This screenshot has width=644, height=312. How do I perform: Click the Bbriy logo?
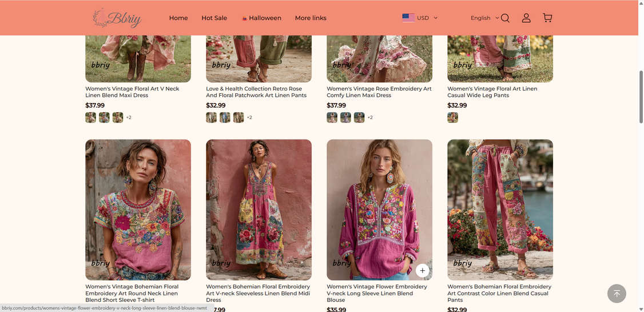(117, 18)
